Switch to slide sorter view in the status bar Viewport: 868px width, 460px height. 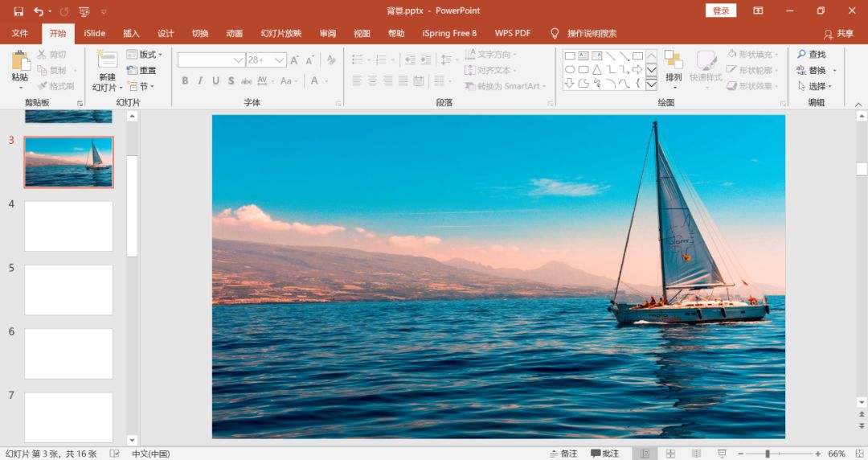click(671, 454)
